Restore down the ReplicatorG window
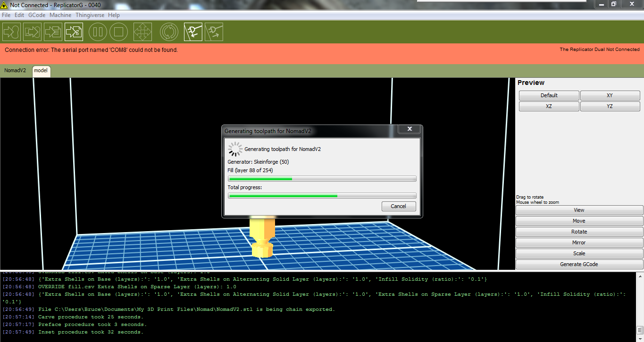This screenshot has width=644, height=342. (614, 4)
